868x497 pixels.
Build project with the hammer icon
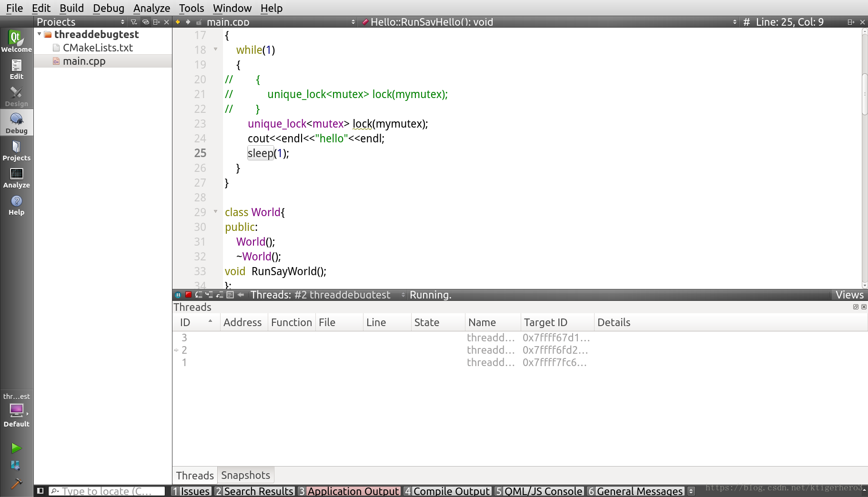coord(16,484)
